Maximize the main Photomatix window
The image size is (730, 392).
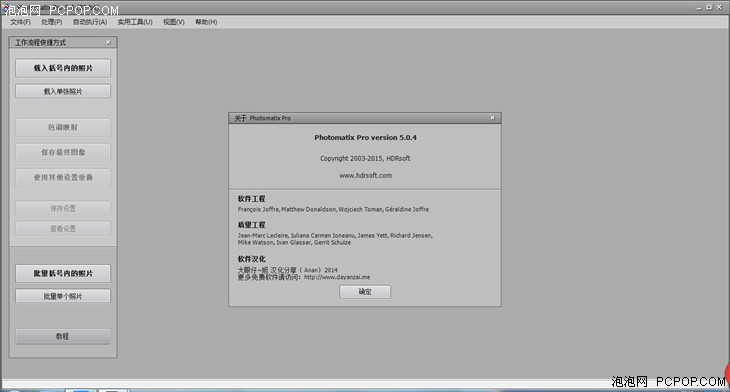[x=709, y=7]
